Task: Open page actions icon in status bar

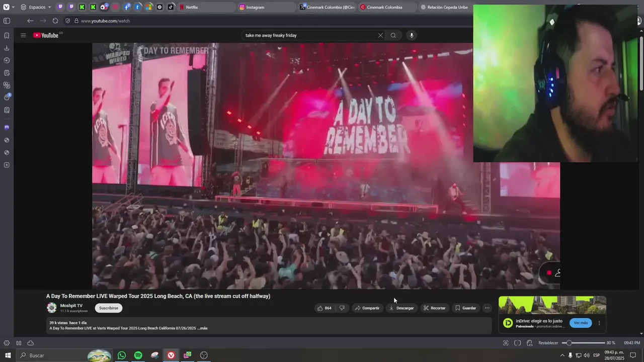Action: [529, 343]
